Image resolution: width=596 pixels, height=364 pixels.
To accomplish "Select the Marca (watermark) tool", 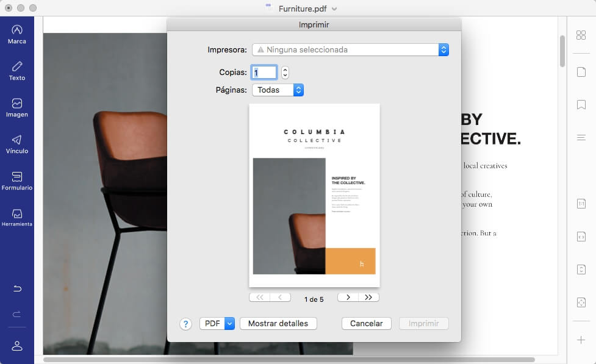I will pos(18,34).
